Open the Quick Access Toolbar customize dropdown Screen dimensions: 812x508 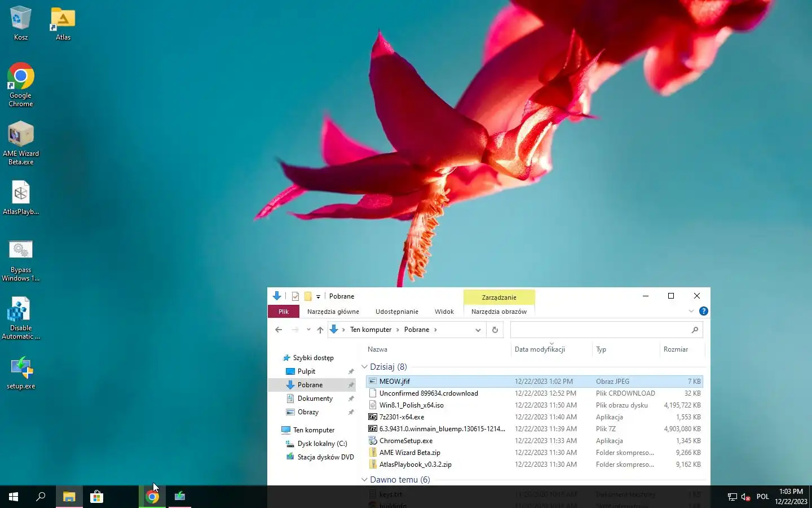(x=318, y=296)
